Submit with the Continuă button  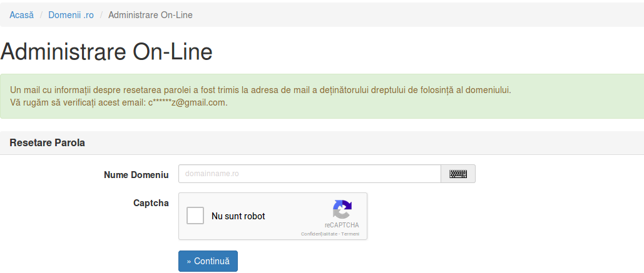point(208,261)
